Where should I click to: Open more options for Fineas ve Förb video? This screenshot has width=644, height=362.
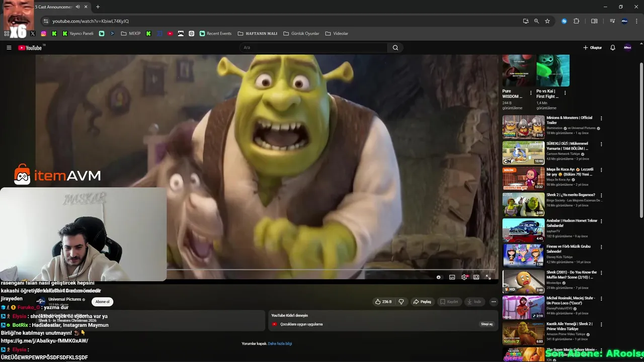(601, 247)
